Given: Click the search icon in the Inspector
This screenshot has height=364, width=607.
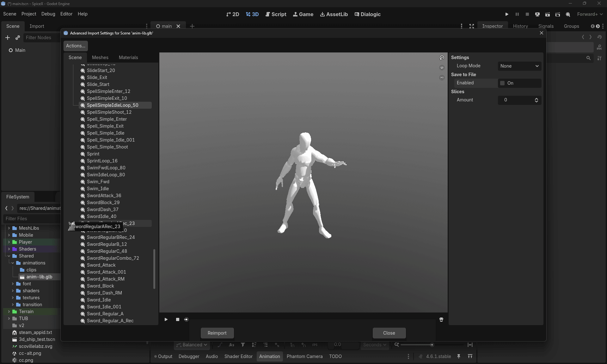Looking at the screenshot, I should [588, 58].
